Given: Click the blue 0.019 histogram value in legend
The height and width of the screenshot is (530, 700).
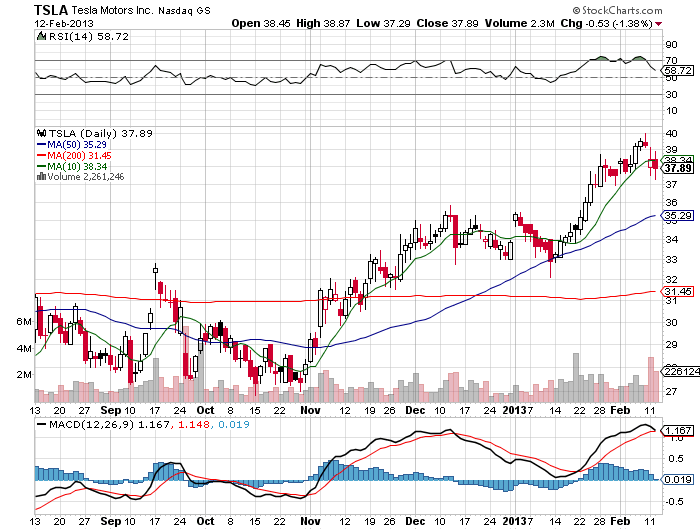Looking at the screenshot, I should tap(234, 424).
